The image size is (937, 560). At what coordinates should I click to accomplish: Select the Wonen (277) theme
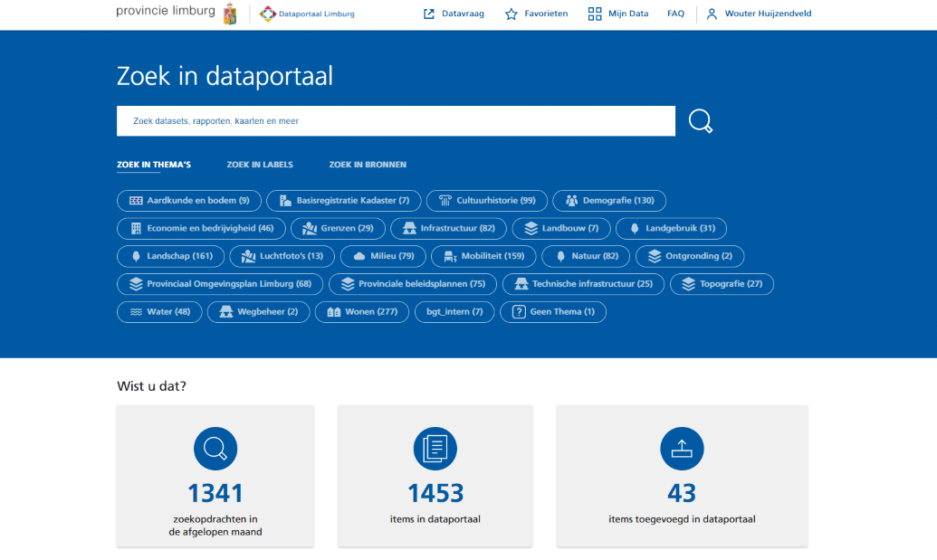[361, 312]
